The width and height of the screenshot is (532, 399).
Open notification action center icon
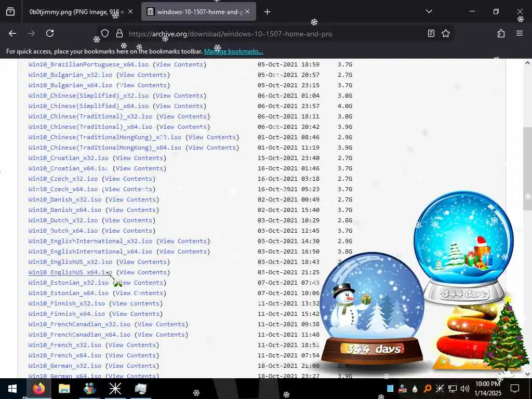point(515,389)
